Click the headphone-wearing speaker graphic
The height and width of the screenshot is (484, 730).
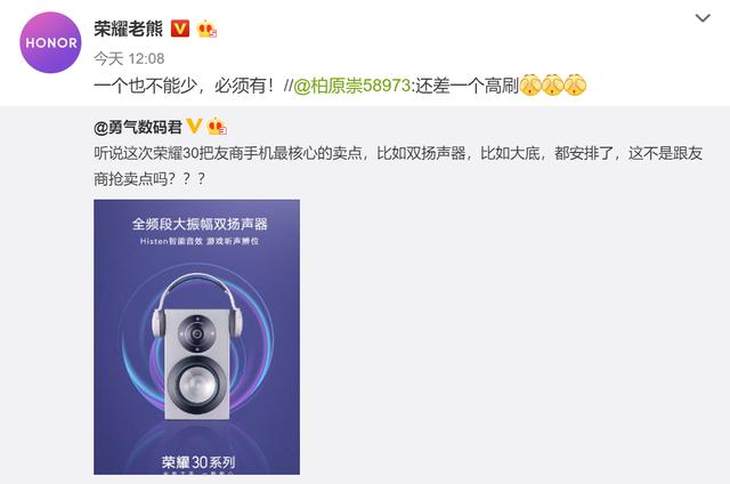tap(197, 347)
